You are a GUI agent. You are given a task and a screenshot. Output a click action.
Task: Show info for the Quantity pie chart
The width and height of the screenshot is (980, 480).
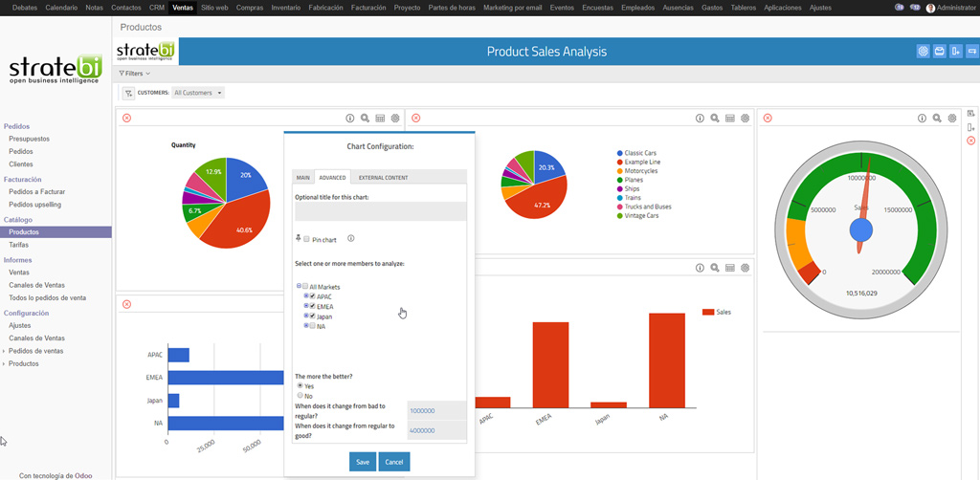350,118
